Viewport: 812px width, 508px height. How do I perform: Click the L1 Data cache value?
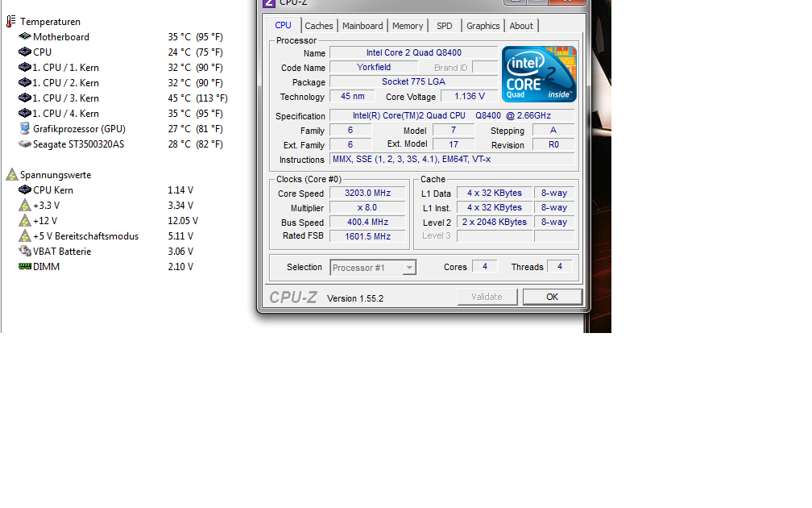(x=495, y=193)
